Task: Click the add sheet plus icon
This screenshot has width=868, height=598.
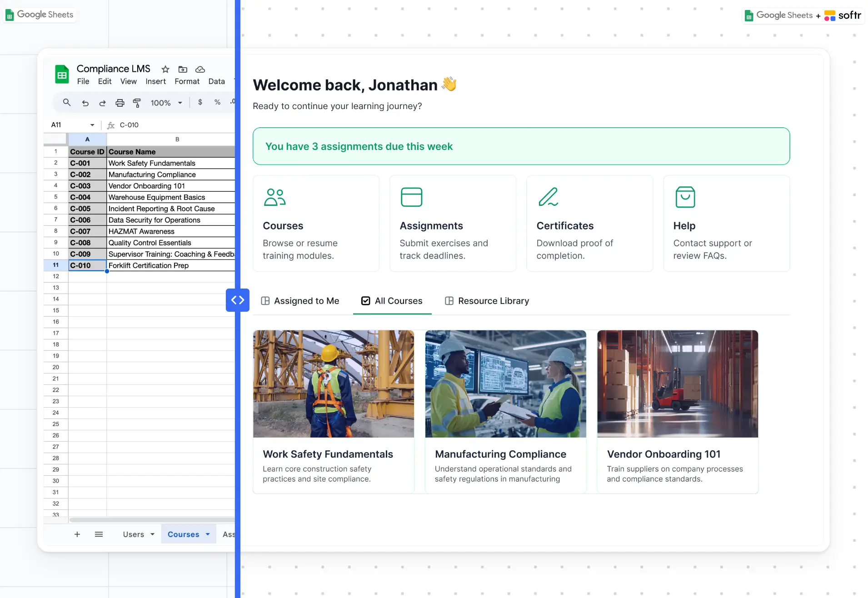Action: coord(77,534)
